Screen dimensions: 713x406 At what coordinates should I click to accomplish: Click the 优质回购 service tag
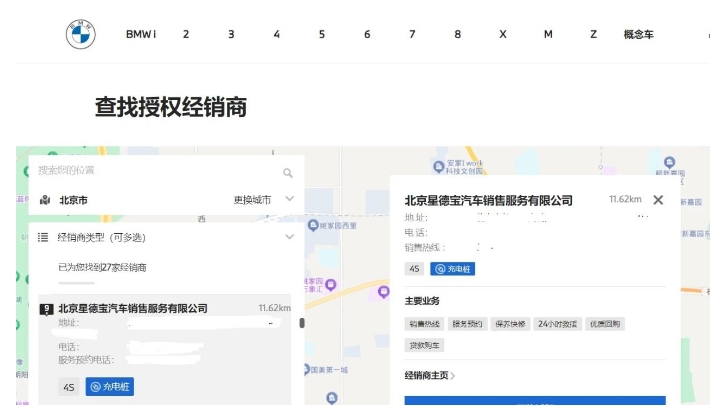605,324
